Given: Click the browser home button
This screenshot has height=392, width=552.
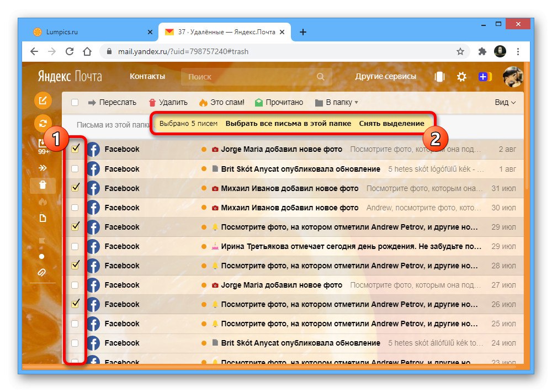Looking at the screenshot, I should click(x=87, y=51).
